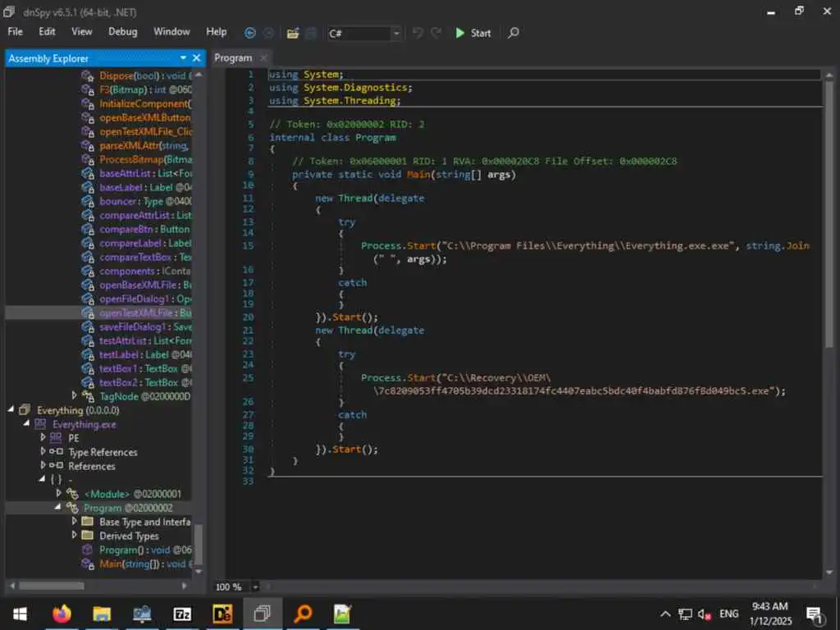Image resolution: width=840 pixels, height=630 pixels.
Task: Open 7-Zip from the taskbar
Action: pyautogui.click(x=182, y=614)
